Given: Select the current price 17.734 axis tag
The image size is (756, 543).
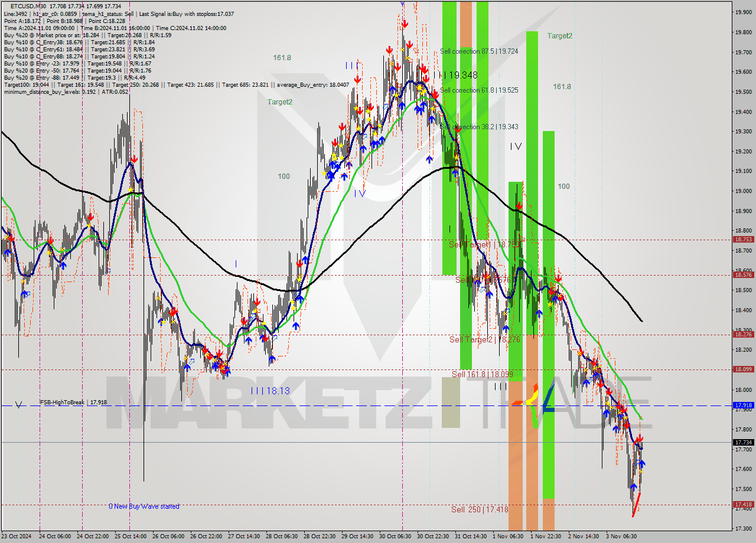Looking at the screenshot, I should click(x=743, y=442).
